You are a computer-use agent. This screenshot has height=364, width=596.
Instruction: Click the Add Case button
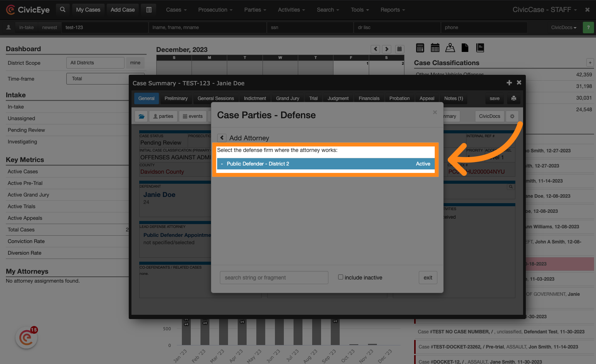coord(123,10)
